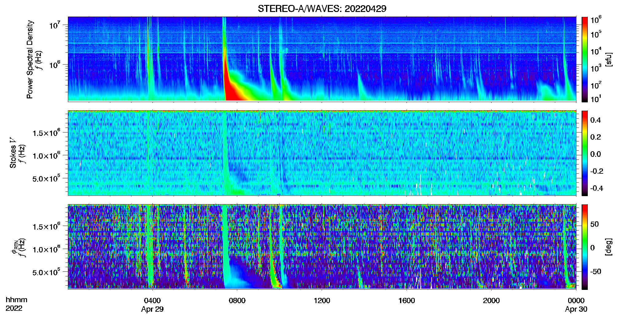Click the [sfu] colorbar unit label

(x=609, y=59)
